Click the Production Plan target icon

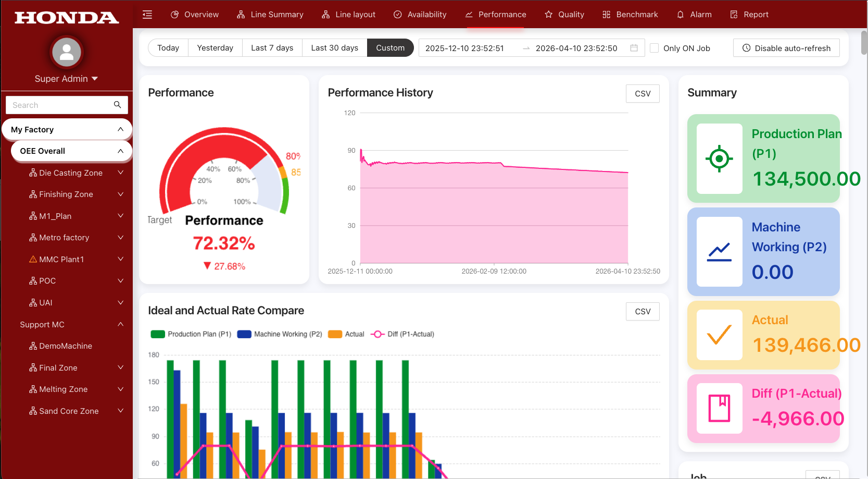coord(719,158)
